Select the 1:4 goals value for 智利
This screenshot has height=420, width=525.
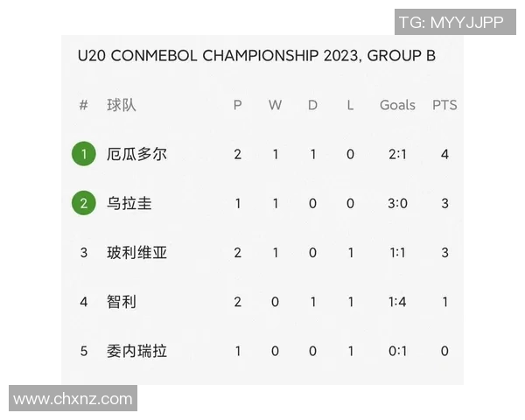pos(397,302)
